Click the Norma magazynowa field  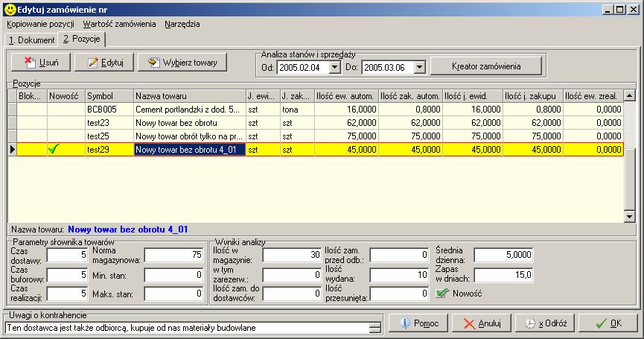point(173,255)
